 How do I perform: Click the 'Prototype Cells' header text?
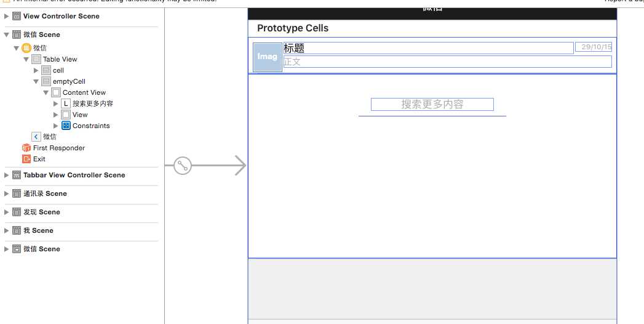(293, 28)
